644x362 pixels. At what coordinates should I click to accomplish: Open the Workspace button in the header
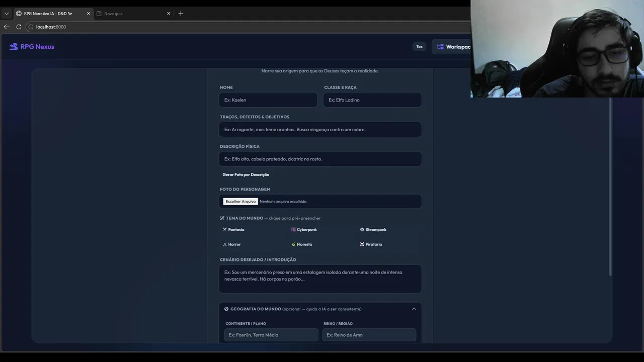pos(452,47)
